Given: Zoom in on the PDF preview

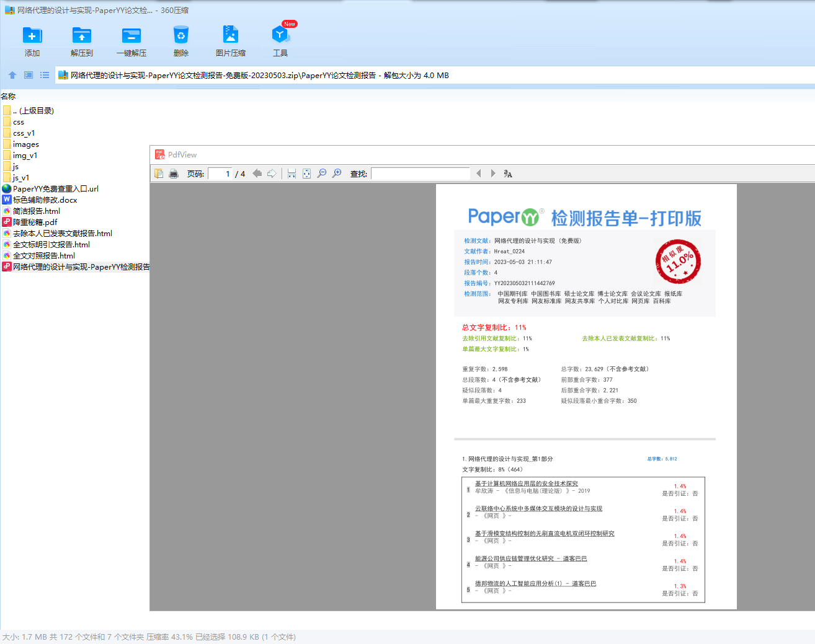Looking at the screenshot, I should pyautogui.click(x=337, y=174).
